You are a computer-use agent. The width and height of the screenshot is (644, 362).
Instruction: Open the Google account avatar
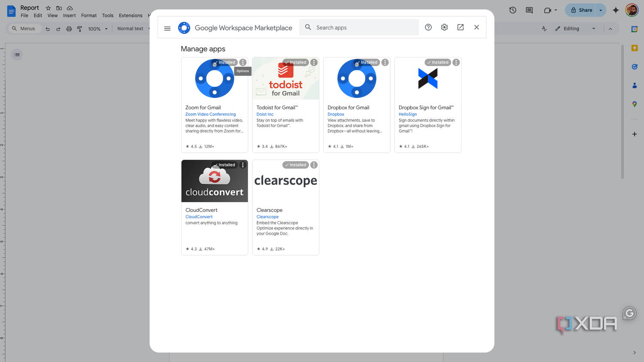click(632, 10)
